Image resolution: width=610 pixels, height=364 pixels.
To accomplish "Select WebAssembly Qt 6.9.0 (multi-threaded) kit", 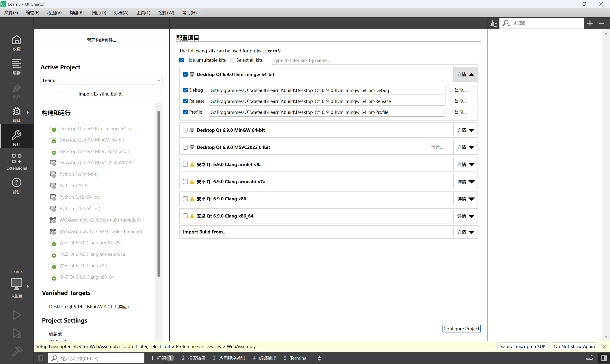I will click(100, 220).
